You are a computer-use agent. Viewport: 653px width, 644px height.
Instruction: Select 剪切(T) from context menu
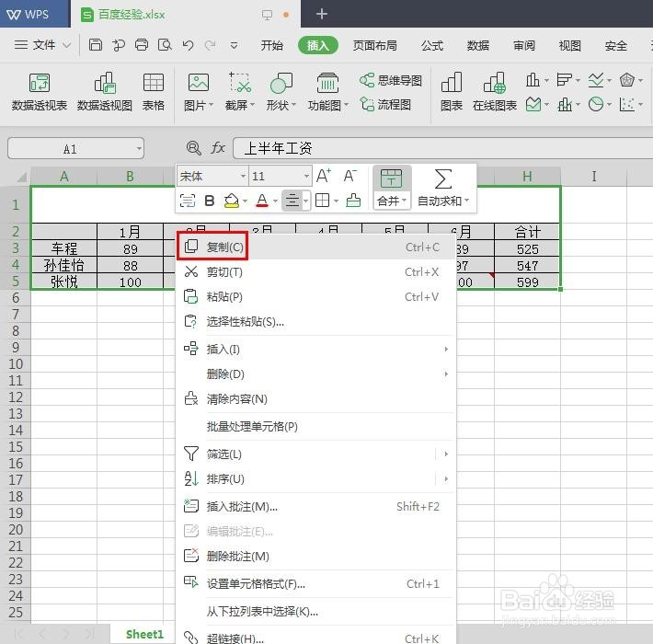(316, 272)
